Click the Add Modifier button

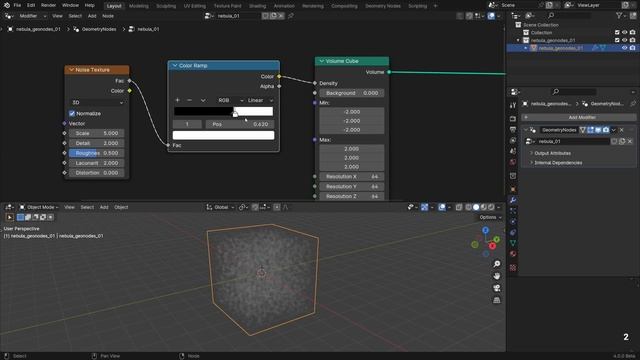coord(578,117)
